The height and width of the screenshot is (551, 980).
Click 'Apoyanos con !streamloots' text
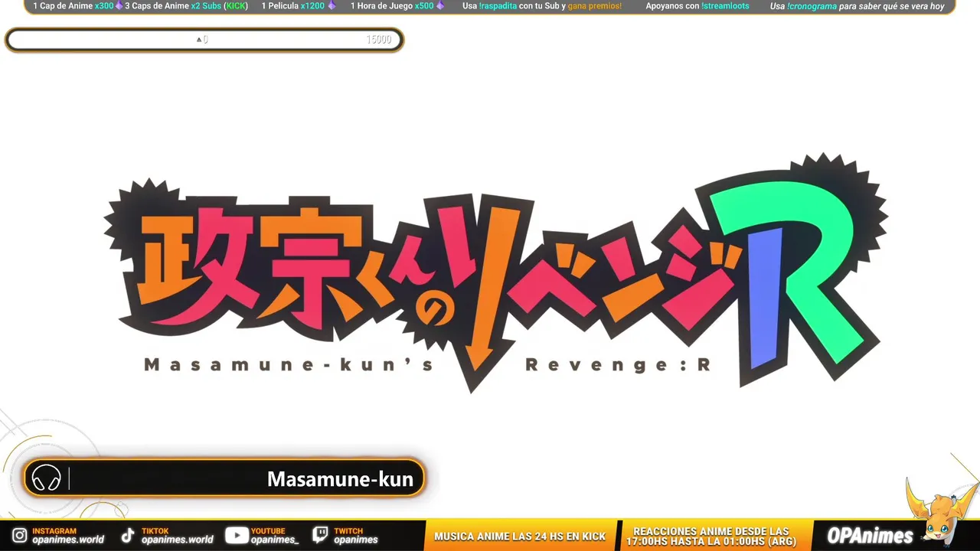[x=697, y=6]
